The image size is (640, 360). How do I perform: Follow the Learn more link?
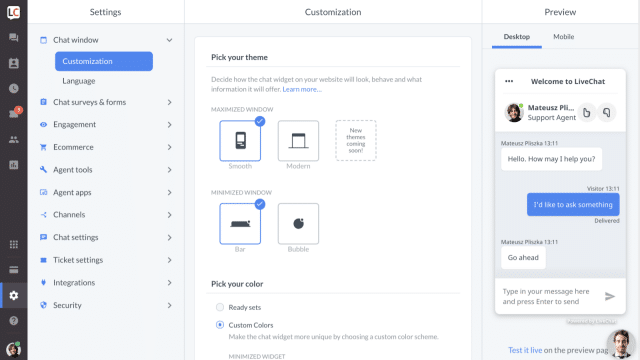pyautogui.click(x=302, y=89)
